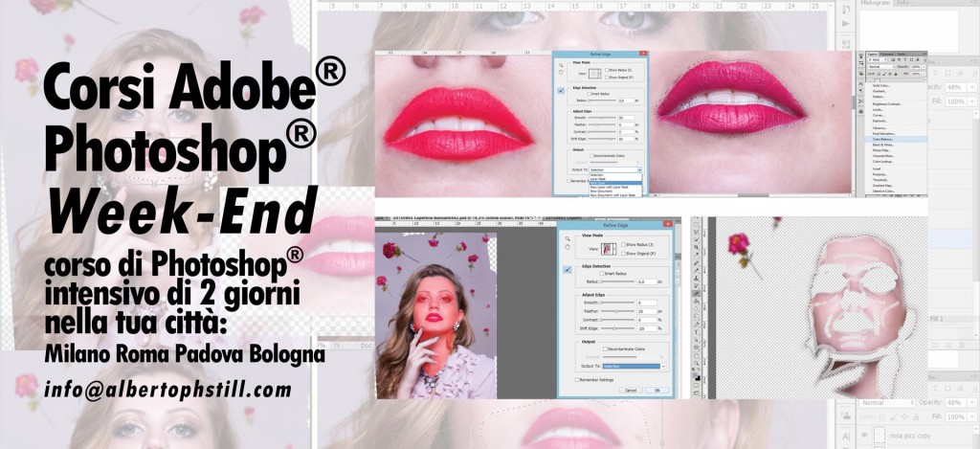Click the zoom magnifier icon in portrait Refine Edge dialog
This screenshot has width=980, height=449.
(568, 238)
